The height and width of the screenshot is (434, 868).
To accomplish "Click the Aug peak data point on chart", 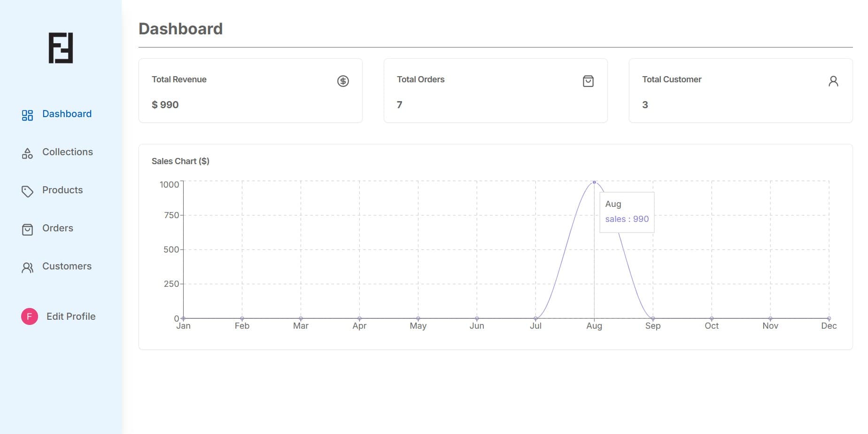I will click(594, 182).
